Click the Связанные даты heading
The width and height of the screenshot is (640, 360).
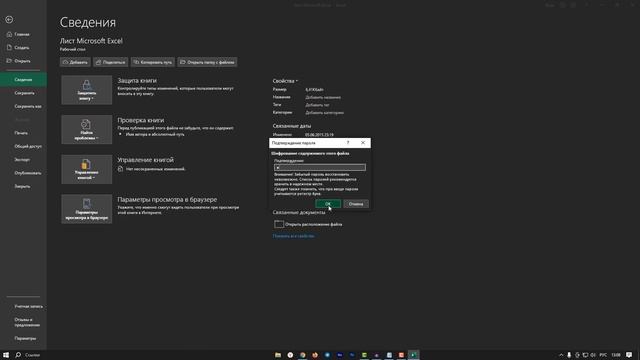(292, 126)
